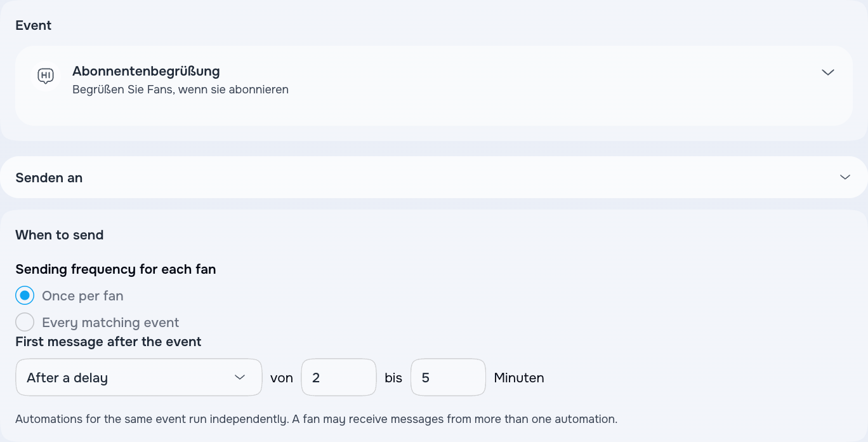This screenshot has width=868, height=442.
Task: Click the Sending frequency for each fan label
Action: pyautogui.click(x=115, y=269)
